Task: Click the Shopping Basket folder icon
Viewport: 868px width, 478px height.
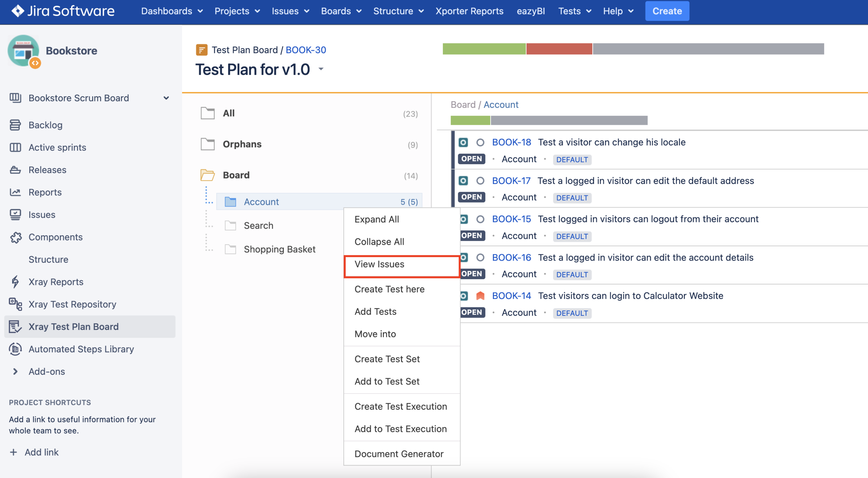Action: click(x=230, y=249)
